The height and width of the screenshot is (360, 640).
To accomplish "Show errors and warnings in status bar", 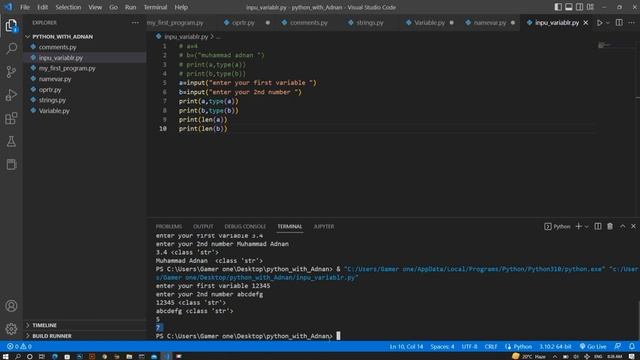I will click(19, 347).
